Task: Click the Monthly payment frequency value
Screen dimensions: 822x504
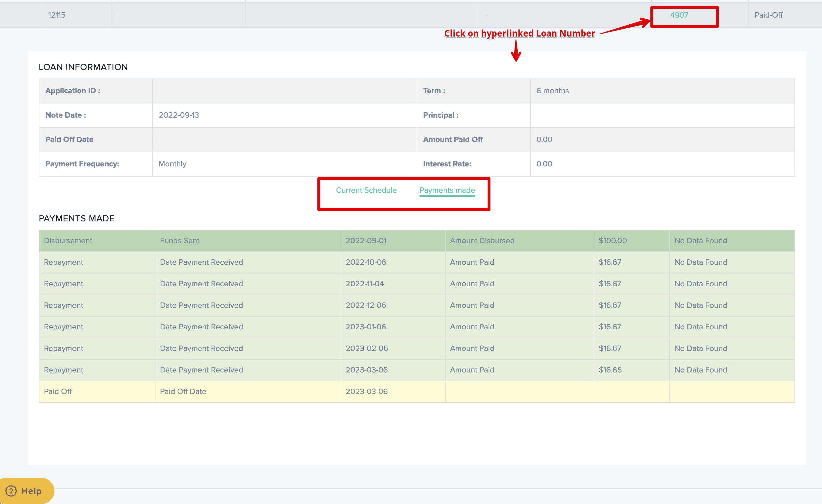Action: coord(172,164)
